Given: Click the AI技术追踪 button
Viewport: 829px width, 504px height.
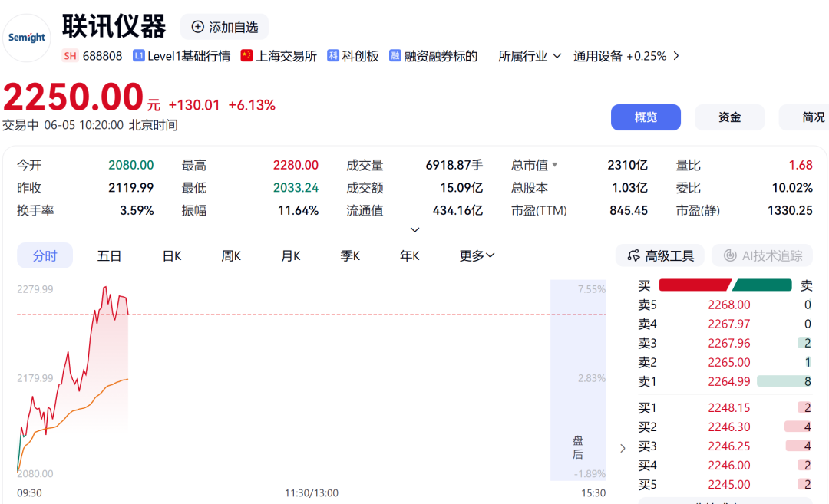Looking at the screenshot, I should tap(762, 255).
